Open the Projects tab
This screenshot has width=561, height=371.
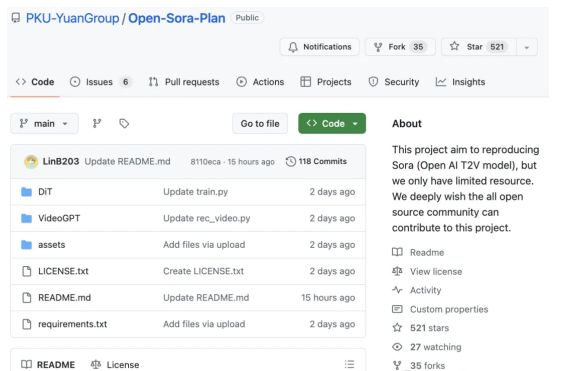pos(326,82)
